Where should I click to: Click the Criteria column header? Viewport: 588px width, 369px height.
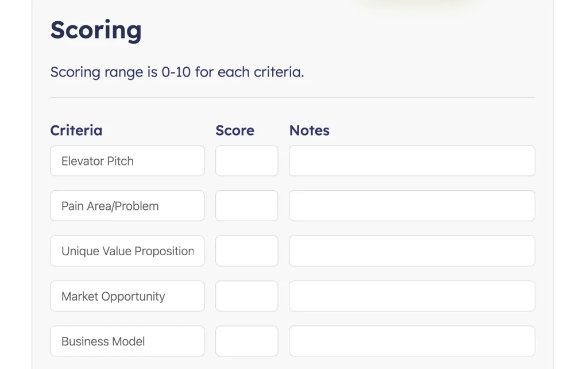76,130
